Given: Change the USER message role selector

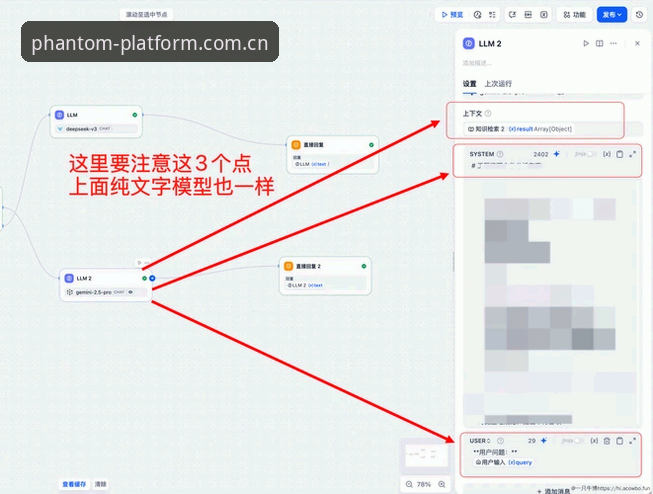Looking at the screenshot, I should tap(480, 441).
